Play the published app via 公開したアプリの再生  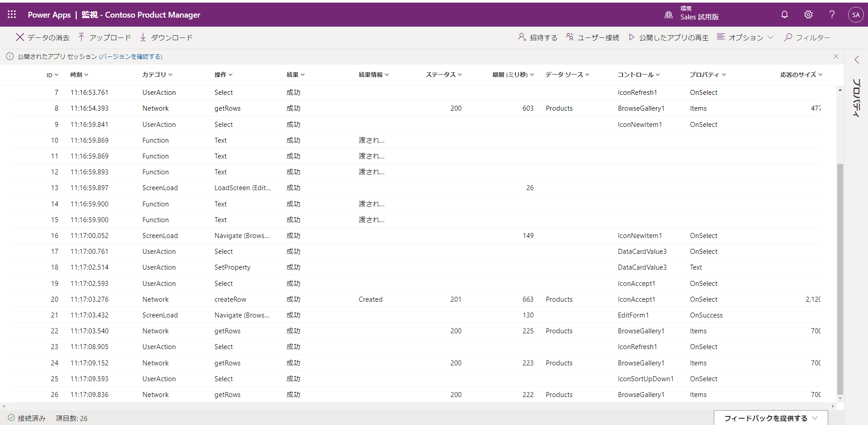669,37
